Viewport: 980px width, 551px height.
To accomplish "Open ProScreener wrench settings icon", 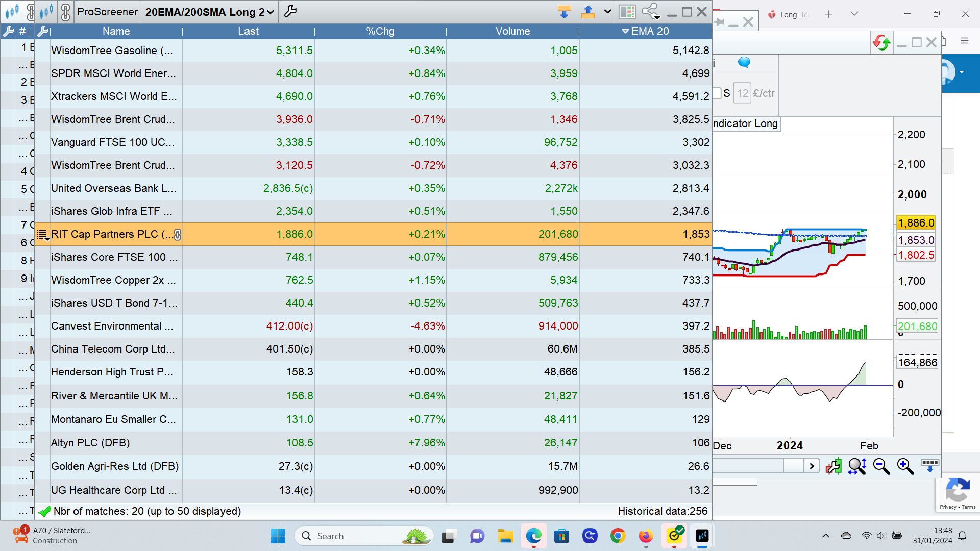I will (x=290, y=11).
